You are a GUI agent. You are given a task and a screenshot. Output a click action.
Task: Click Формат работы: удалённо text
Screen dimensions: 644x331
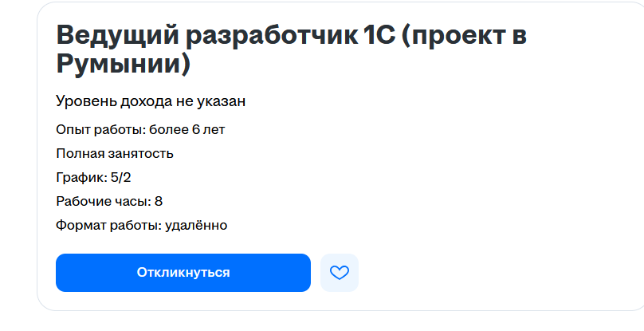[141, 225]
